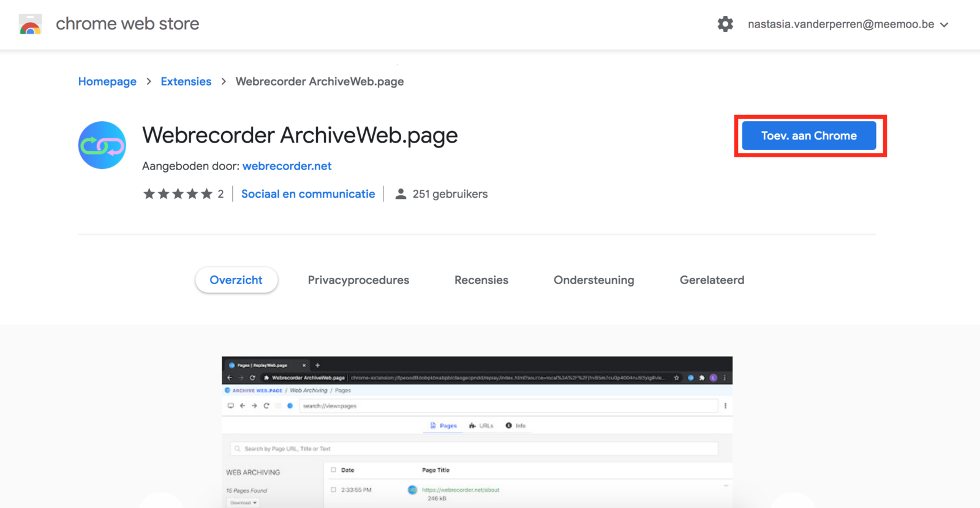This screenshot has height=508, width=980.
Task: Click the Chrome Web Store rainbow logo
Action: [30, 24]
